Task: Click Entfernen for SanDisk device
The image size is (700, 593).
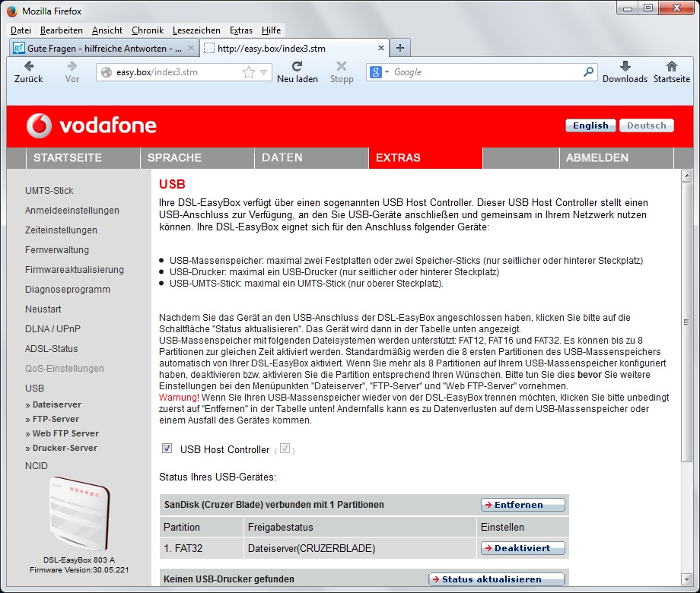Action: (x=523, y=505)
